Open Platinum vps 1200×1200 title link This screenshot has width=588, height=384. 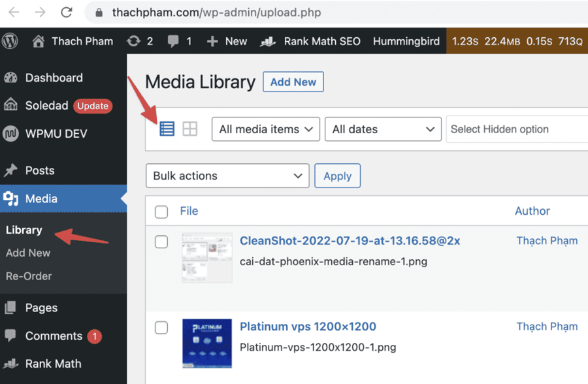[308, 327]
